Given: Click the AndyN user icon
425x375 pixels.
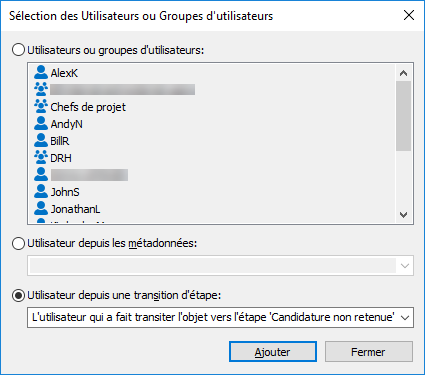Looking at the screenshot, I should (x=41, y=123).
